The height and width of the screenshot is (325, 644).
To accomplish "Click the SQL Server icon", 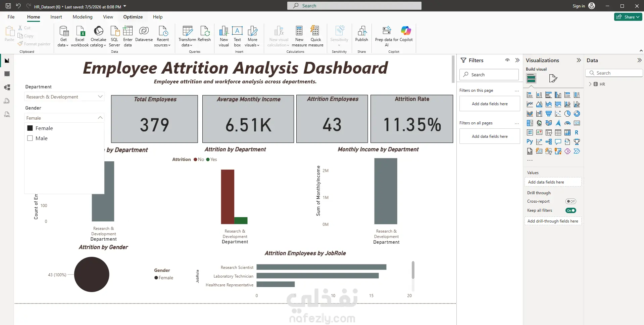I will point(114,36).
